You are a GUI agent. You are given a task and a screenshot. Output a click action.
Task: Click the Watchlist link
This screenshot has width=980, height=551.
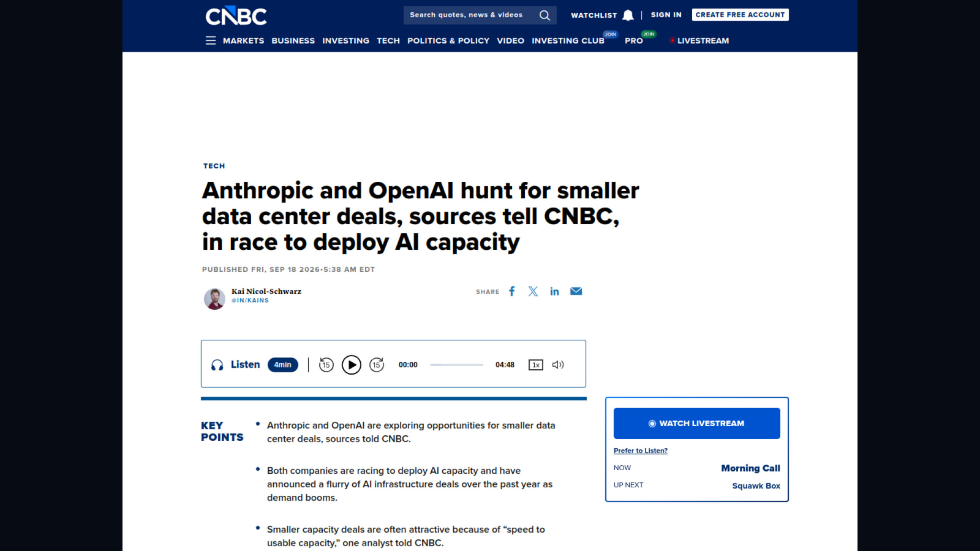point(594,15)
